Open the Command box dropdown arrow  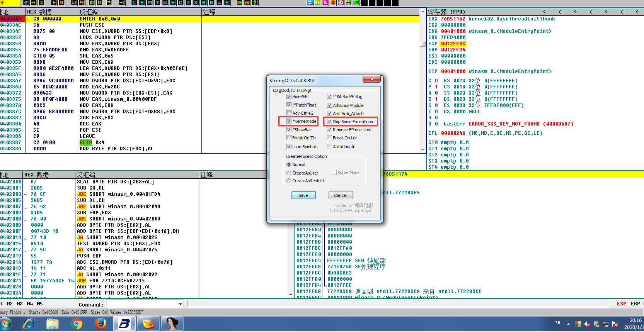180,304
